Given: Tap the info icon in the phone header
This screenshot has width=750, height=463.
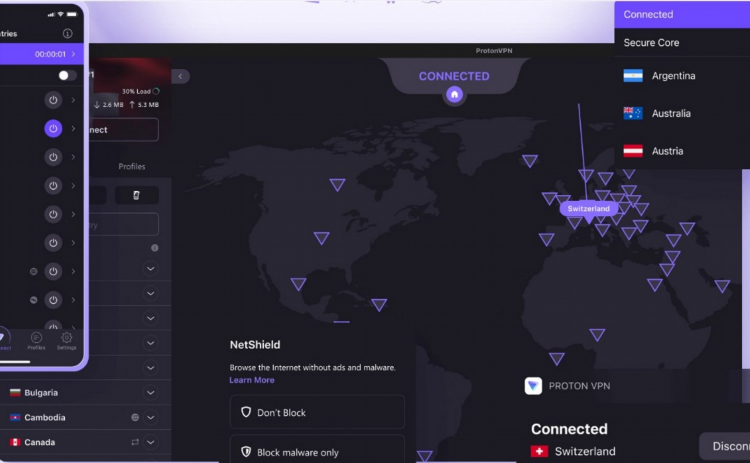Looking at the screenshot, I should [67, 33].
